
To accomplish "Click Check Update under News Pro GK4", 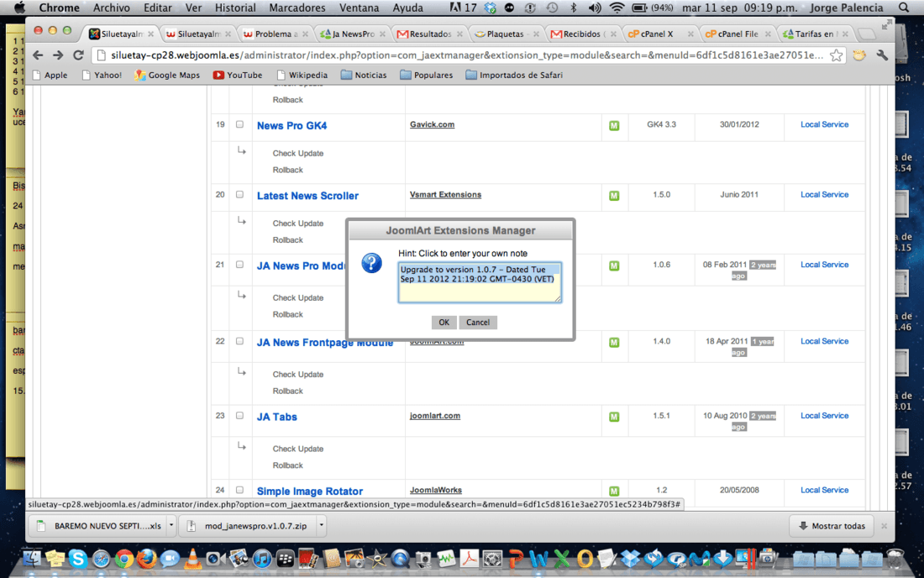I will 297,153.
